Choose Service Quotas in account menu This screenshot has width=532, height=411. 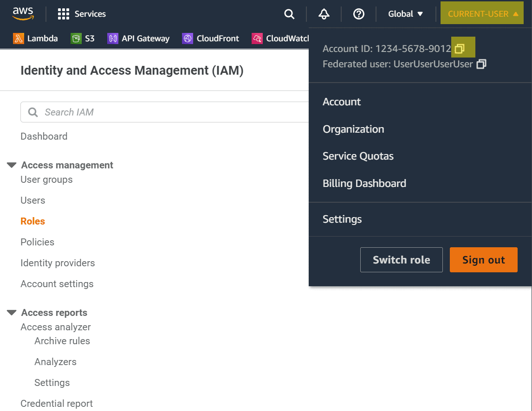coord(358,156)
